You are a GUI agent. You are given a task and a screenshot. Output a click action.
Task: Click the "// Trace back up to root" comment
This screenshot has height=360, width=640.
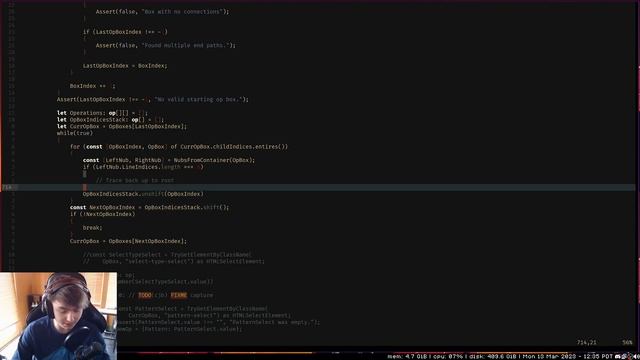click(x=135, y=180)
